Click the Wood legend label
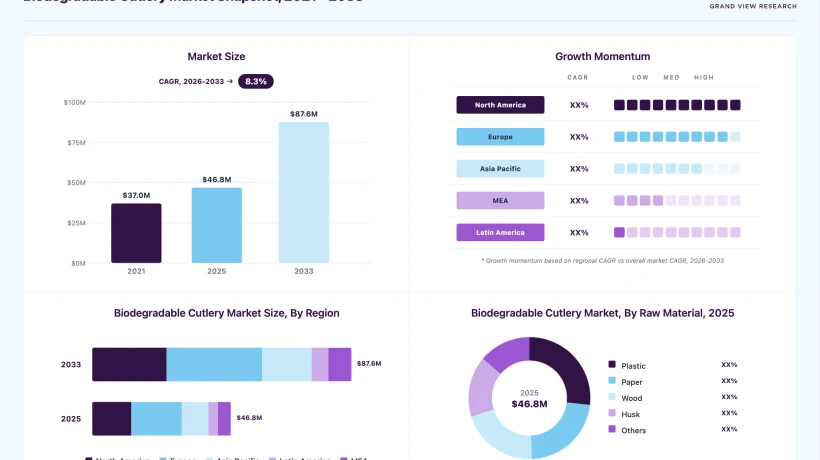820x460 pixels. click(x=632, y=398)
